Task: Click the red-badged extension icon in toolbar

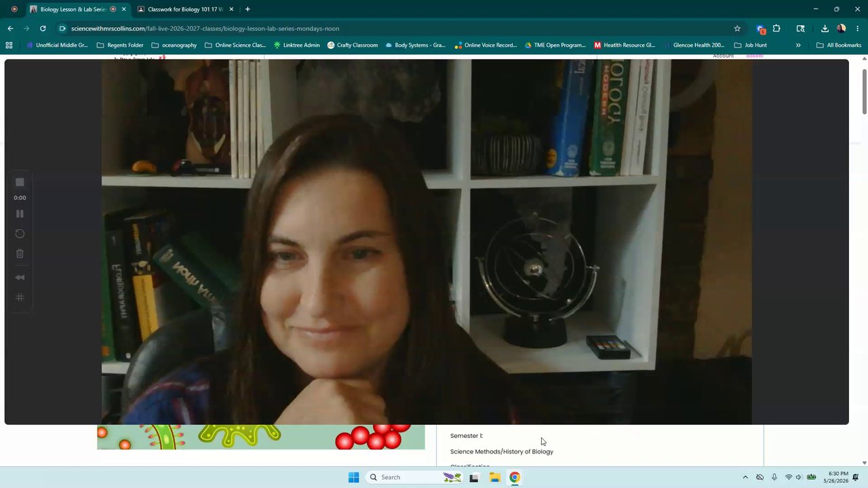Action: point(761,28)
